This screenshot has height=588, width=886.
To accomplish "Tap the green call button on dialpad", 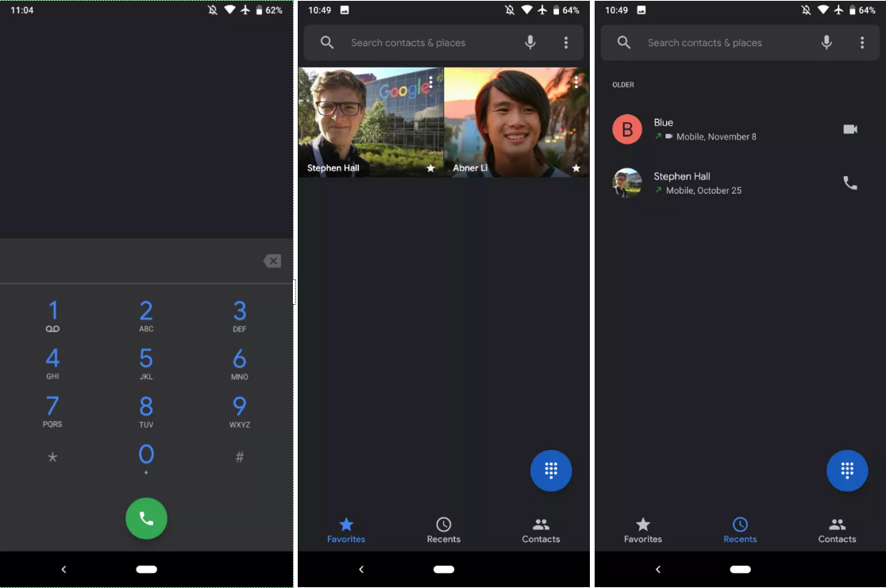I will [146, 518].
